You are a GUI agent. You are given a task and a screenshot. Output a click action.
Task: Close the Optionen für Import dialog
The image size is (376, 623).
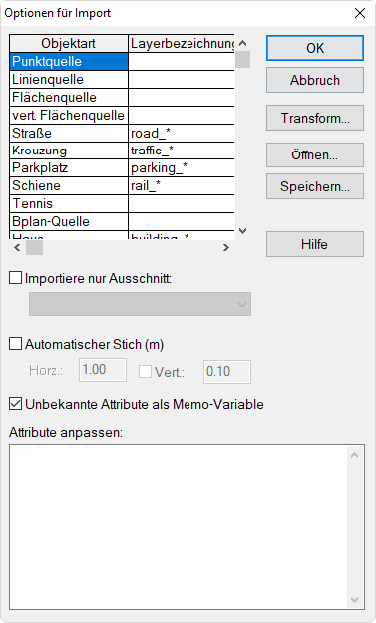pyautogui.click(x=360, y=13)
